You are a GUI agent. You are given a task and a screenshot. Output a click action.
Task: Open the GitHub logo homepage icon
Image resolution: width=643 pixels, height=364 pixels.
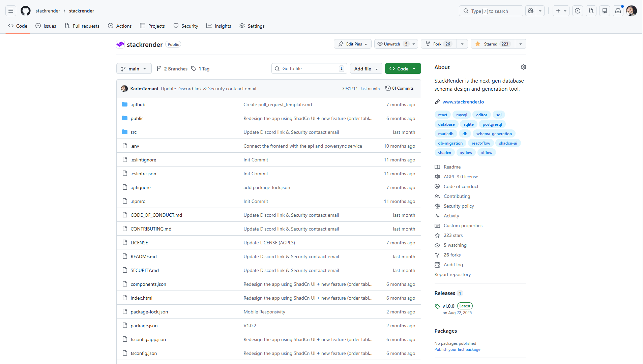tap(25, 11)
